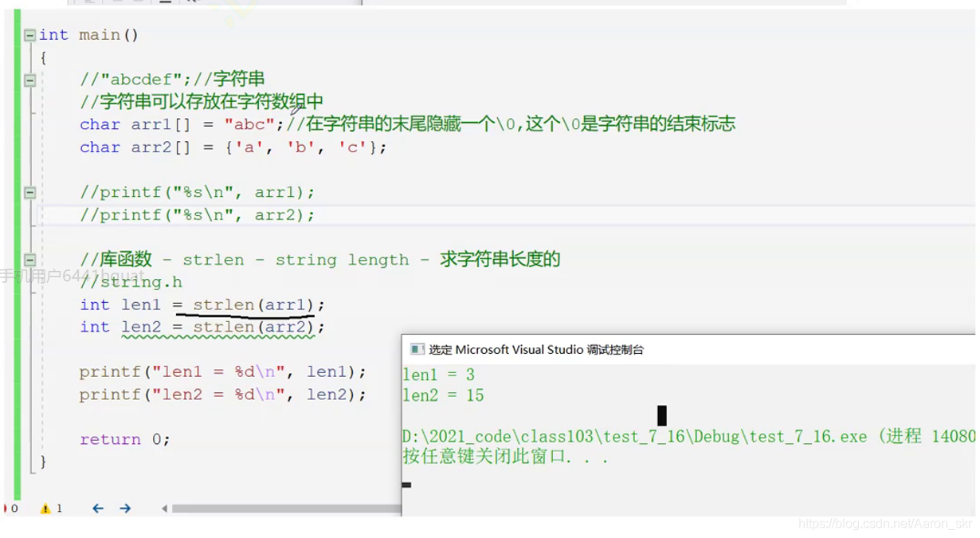The height and width of the screenshot is (538, 980).
Task: Click the editor horizontal scrollbar track
Action: pos(287,509)
